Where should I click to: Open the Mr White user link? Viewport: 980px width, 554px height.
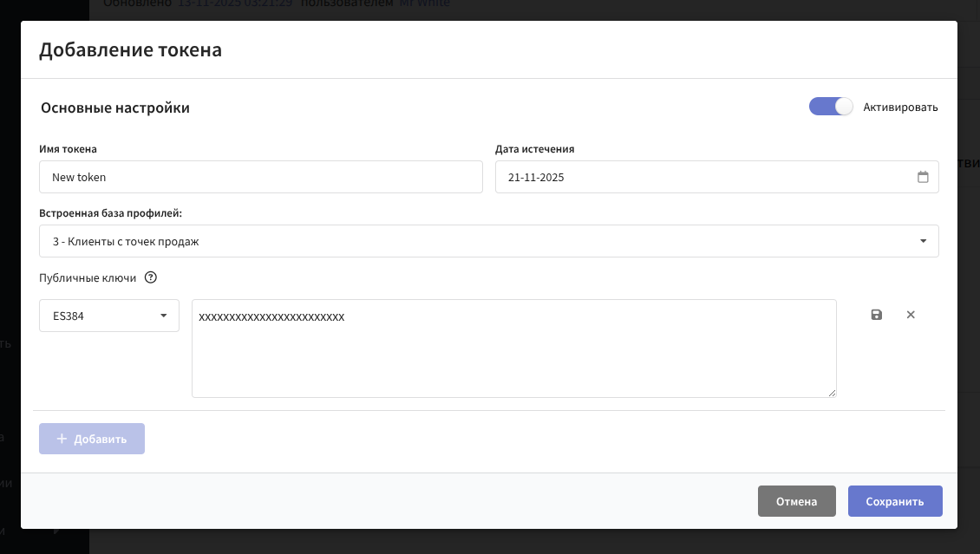coord(424,3)
